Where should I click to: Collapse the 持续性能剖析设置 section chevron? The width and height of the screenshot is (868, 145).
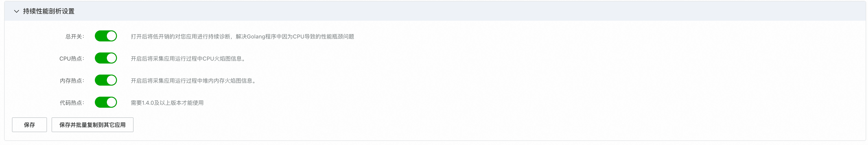(x=16, y=12)
